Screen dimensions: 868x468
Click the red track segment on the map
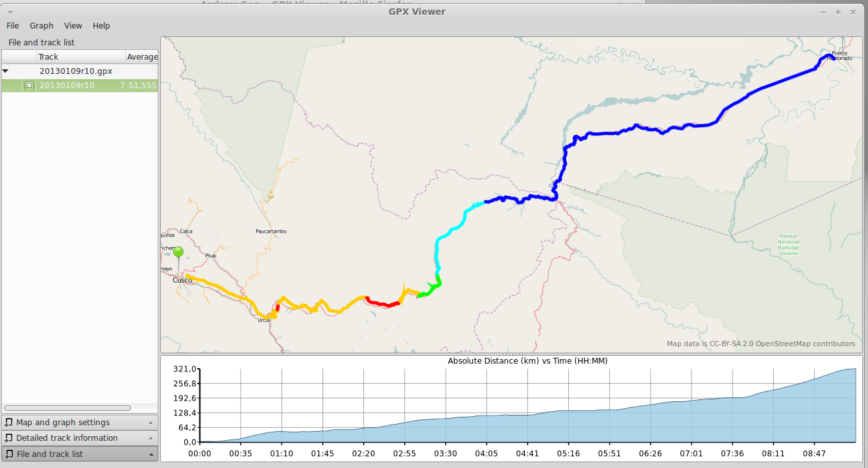pyautogui.click(x=383, y=303)
